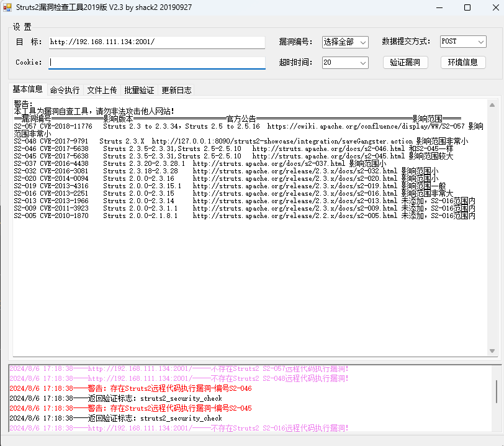Select the 基本信息 tab

pyautogui.click(x=27, y=89)
